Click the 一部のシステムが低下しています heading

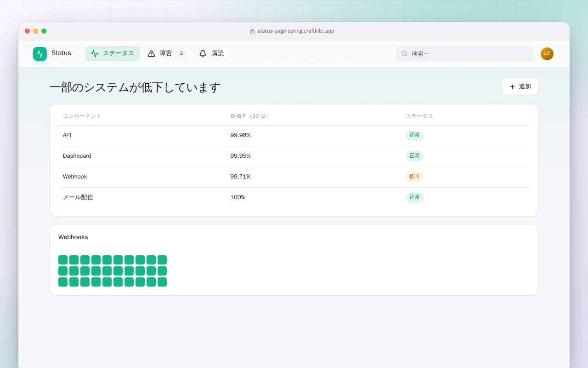[x=135, y=87]
